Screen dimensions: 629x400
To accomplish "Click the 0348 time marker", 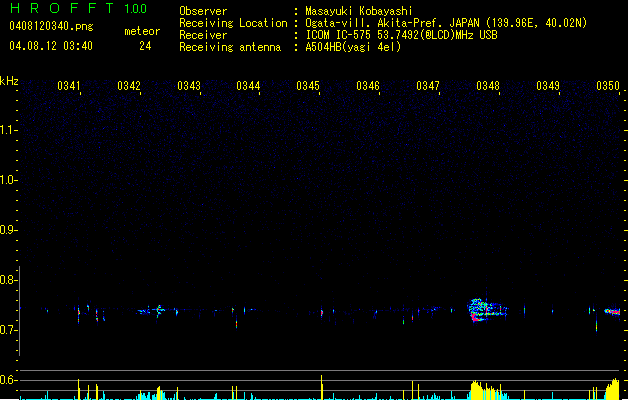I will [488, 86].
